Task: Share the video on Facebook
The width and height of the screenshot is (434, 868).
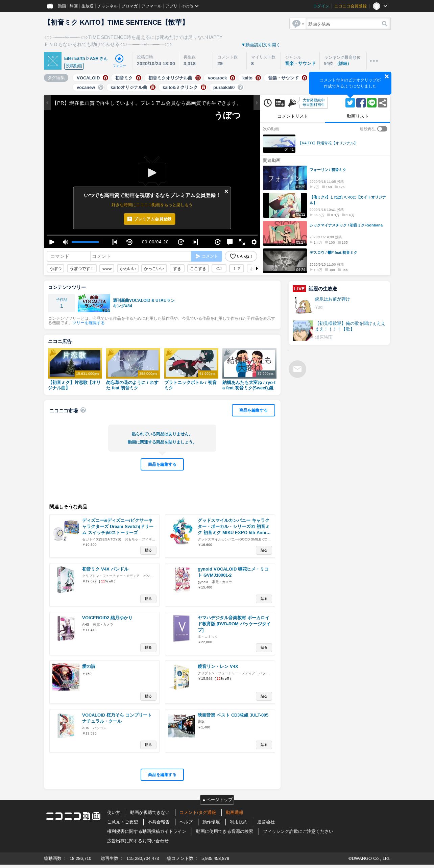Action: 361,103
